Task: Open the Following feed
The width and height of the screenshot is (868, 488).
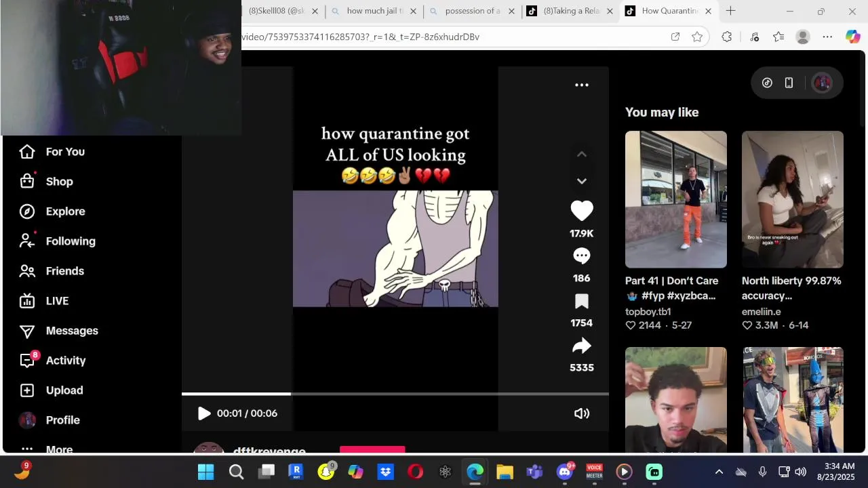Action: [57, 241]
